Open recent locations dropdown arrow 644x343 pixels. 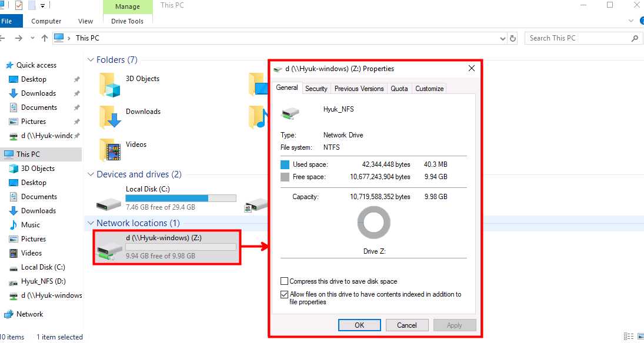pos(32,38)
